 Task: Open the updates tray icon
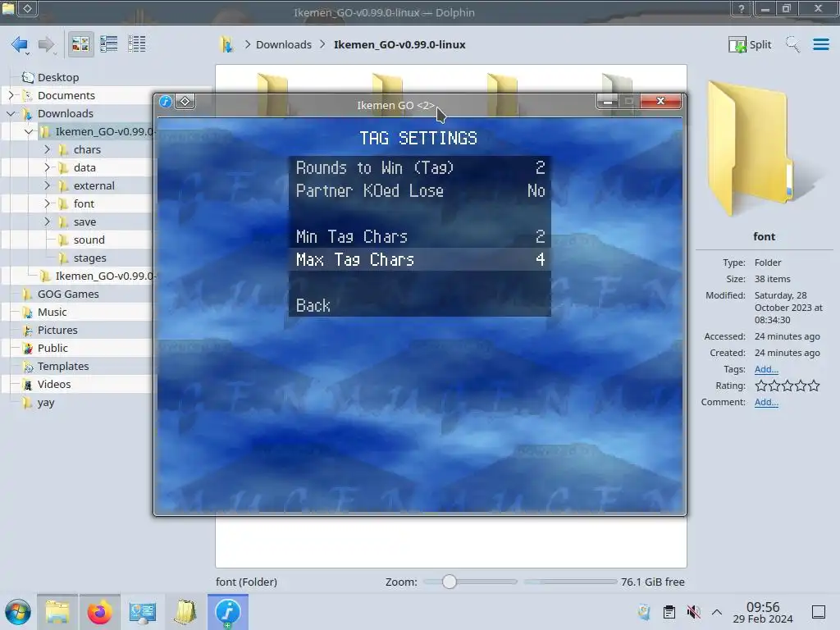tap(645, 612)
